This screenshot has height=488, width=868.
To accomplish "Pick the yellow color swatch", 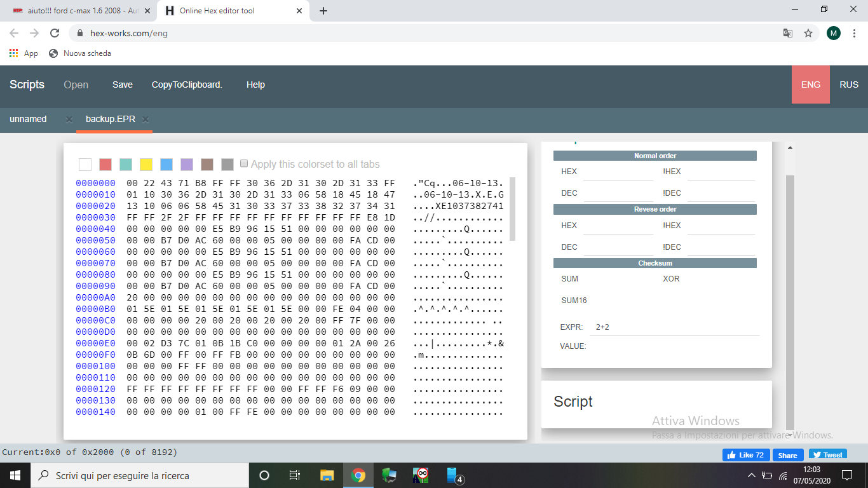I will (x=146, y=165).
